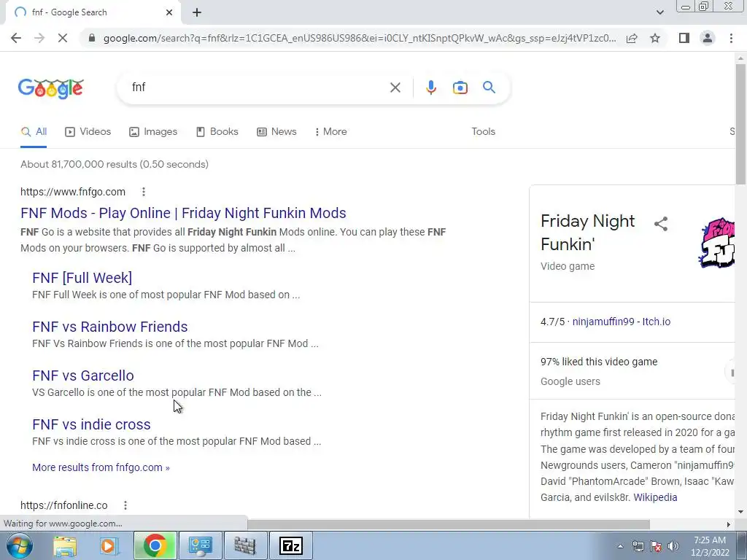
Task: Show hidden system tray icons
Action: pos(620,546)
